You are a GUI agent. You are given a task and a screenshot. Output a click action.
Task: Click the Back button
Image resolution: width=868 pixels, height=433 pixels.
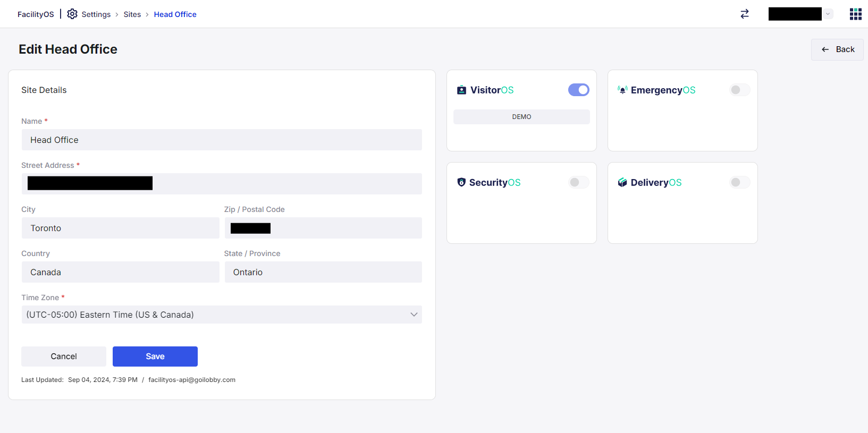click(837, 49)
